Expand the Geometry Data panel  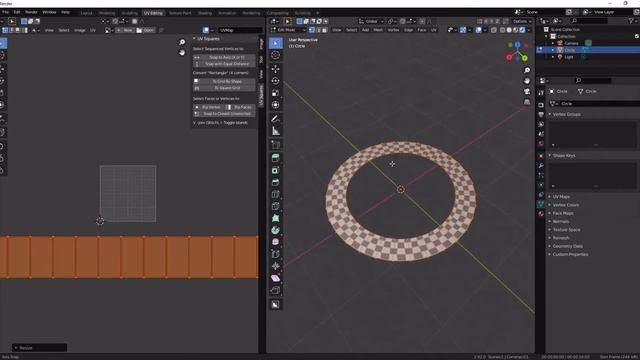[549, 246]
